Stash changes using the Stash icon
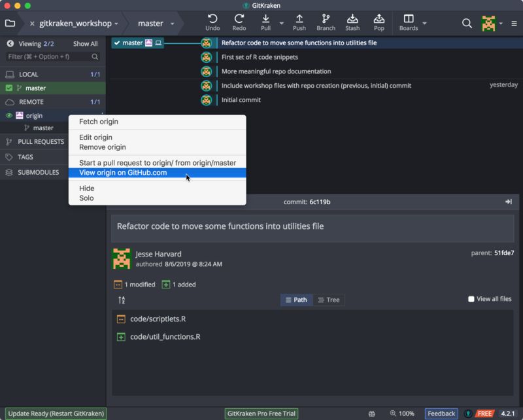This screenshot has height=420, width=523. click(352, 18)
